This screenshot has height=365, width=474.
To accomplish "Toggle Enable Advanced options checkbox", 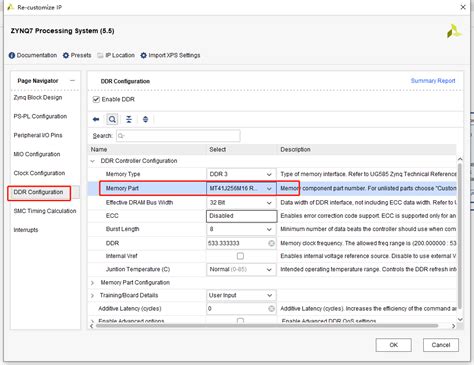I will tap(240, 321).
